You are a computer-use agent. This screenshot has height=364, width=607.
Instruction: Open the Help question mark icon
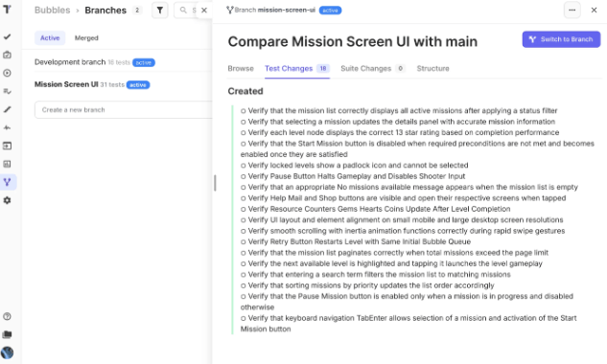pos(7,316)
